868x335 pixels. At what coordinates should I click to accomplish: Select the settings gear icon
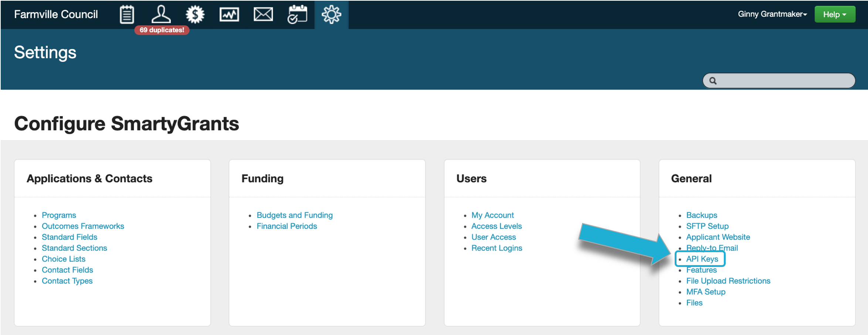click(331, 15)
